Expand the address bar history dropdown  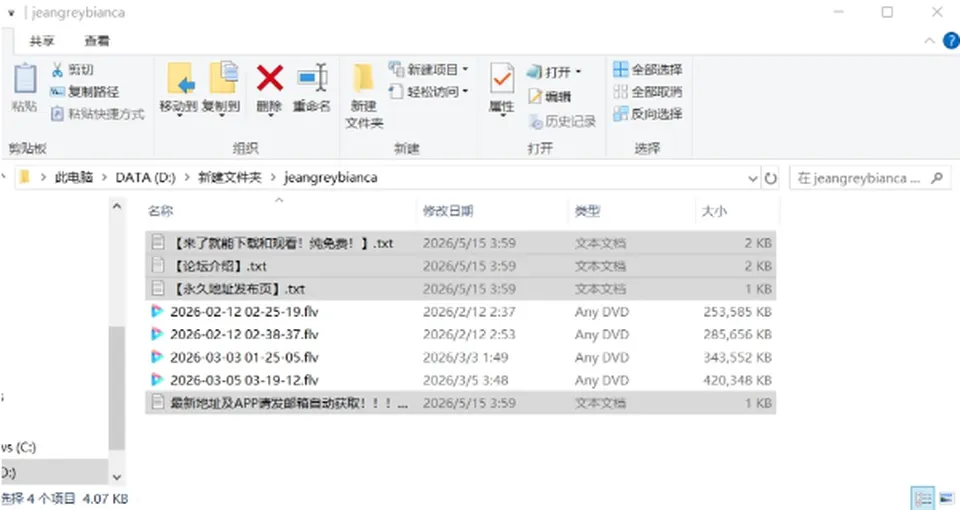(752, 179)
